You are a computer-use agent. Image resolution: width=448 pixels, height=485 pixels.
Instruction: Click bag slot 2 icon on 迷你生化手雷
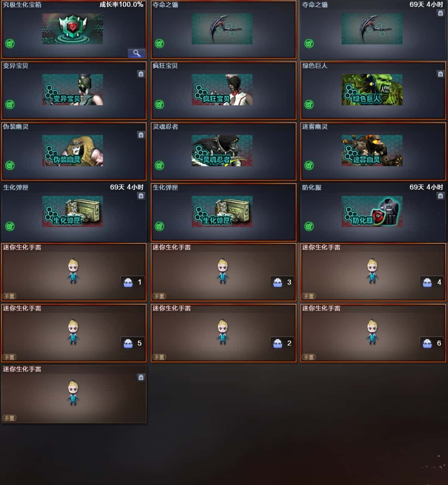pyautogui.click(x=278, y=343)
